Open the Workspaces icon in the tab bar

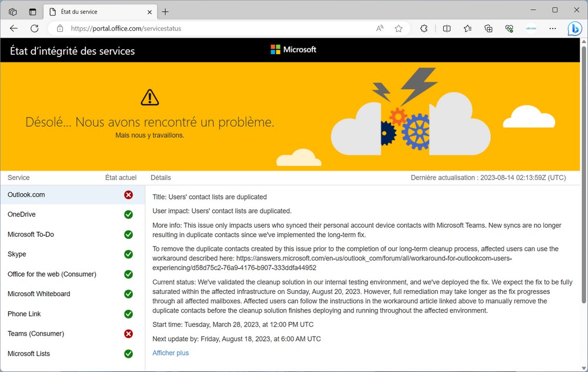point(13,12)
